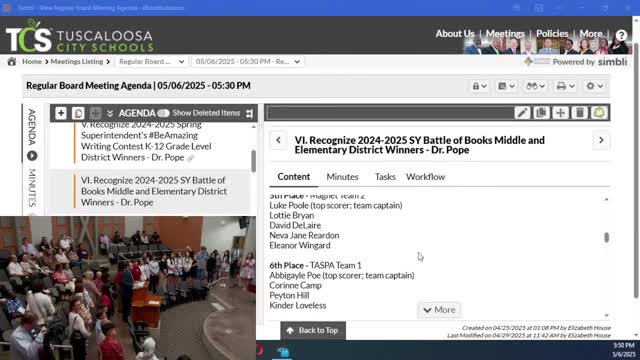Viewport: 640px width, 360px height.
Task: Open About Us in top navigation
Action: tap(455, 33)
